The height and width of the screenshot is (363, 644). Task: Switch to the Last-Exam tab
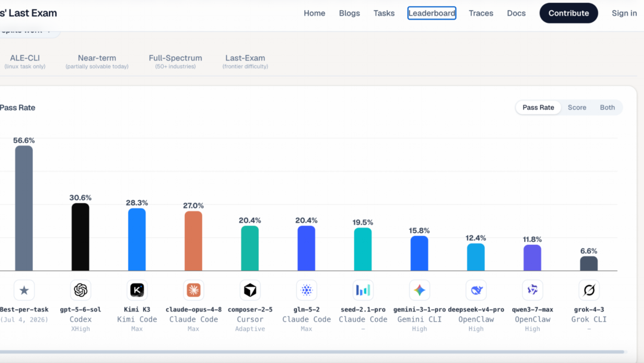tap(245, 61)
